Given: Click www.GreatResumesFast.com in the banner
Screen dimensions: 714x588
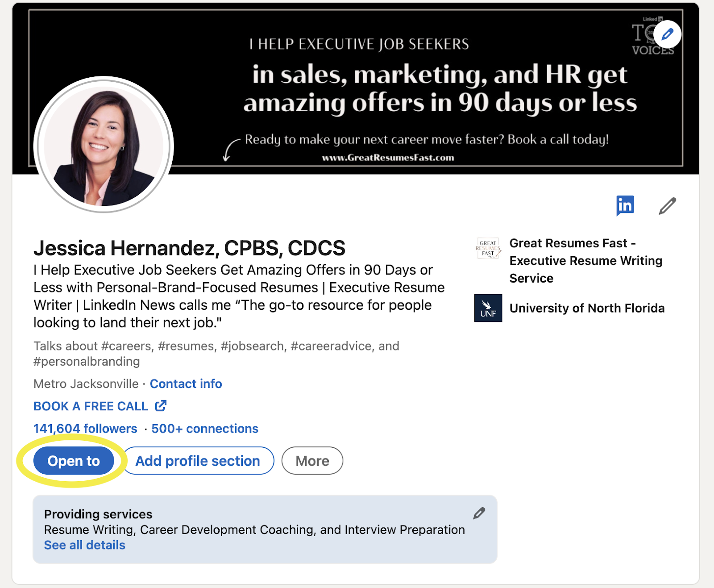Looking at the screenshot, I should point(388,158).
